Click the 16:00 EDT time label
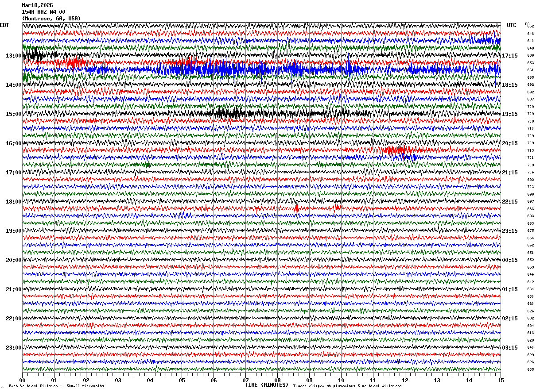This screenshot has width=536, height=392. [13, 143]
